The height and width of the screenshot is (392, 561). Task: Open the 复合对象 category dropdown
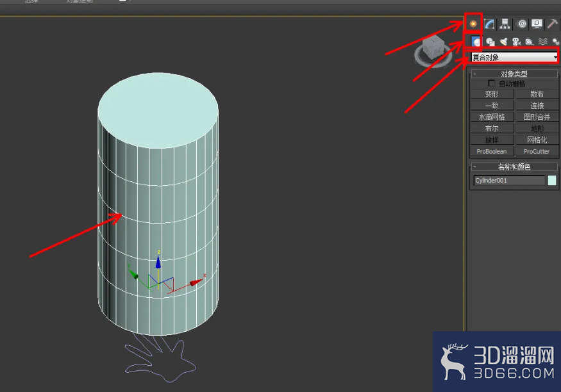point(514,57)
